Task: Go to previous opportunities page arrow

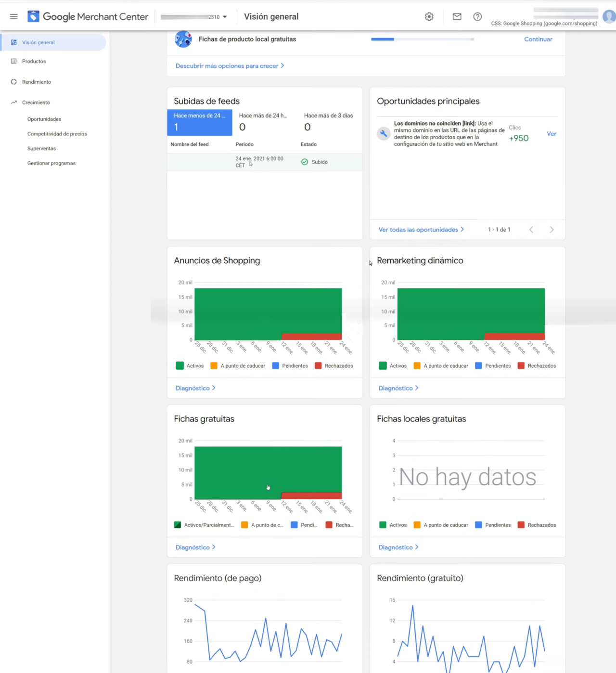Action: (x=531, y=230)
